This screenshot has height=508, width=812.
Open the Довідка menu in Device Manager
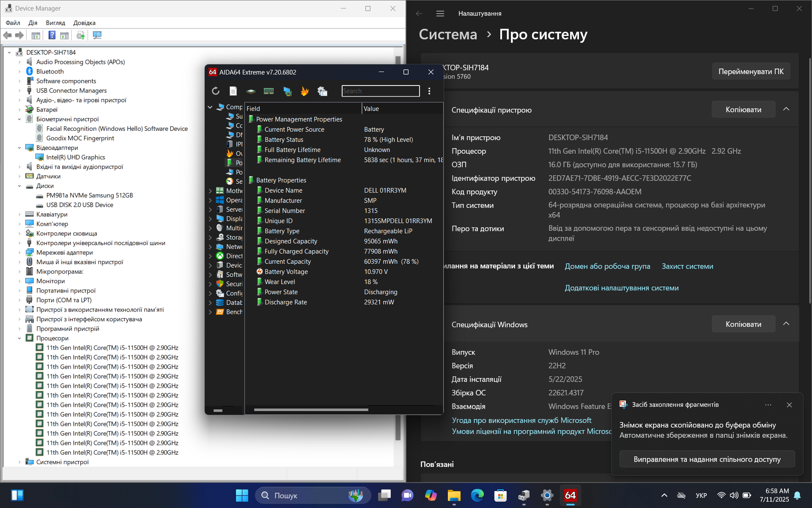click(84, 23)
